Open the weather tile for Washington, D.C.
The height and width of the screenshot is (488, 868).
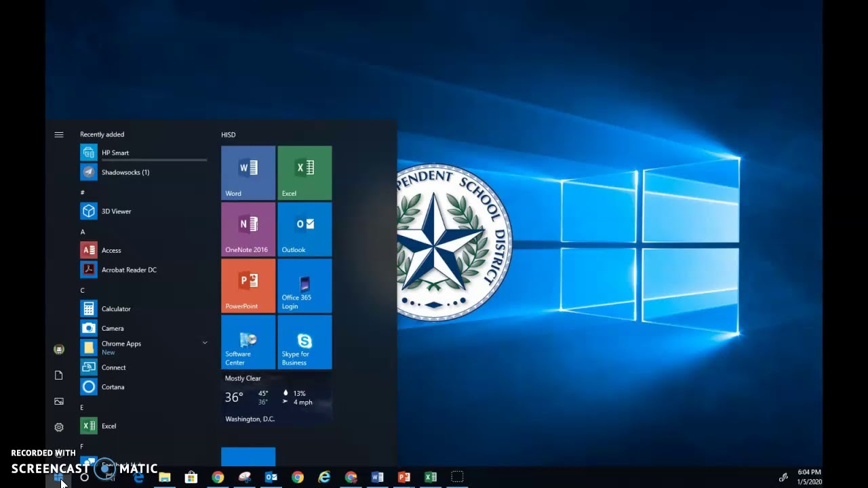[277, 399]
